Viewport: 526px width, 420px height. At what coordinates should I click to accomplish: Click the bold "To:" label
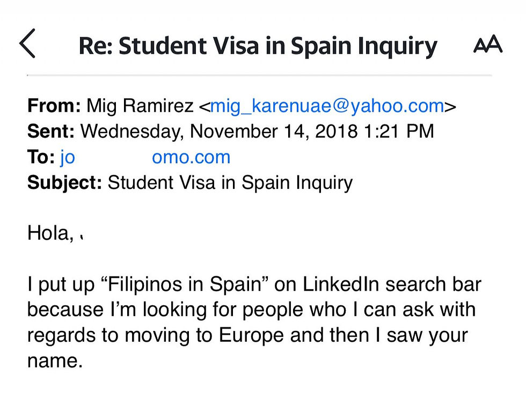[41, 157]
